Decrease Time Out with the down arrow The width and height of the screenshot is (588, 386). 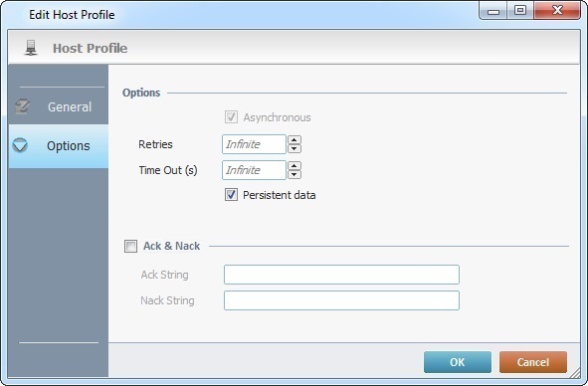click(294, 174)
